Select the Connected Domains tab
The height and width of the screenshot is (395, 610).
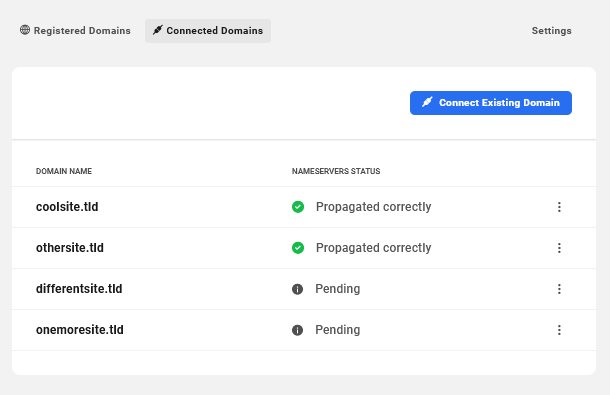point(208,31)
